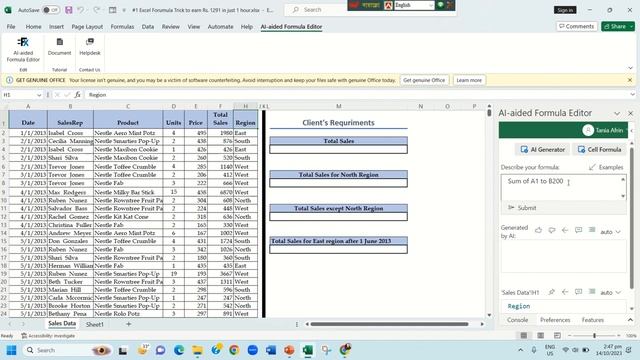Viewport: 640px width, 360px height.
Task: Click the Share button
Action: [x=618, y=27]
